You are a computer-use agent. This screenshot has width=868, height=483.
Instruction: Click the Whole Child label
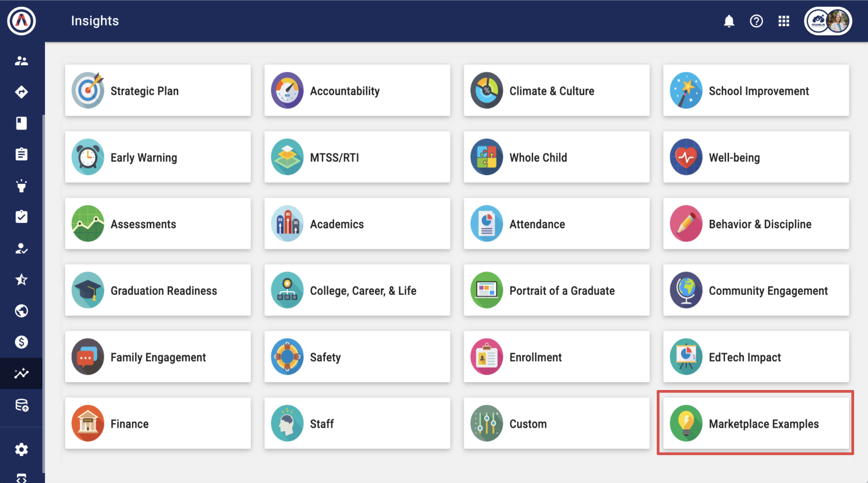point(538,157)
